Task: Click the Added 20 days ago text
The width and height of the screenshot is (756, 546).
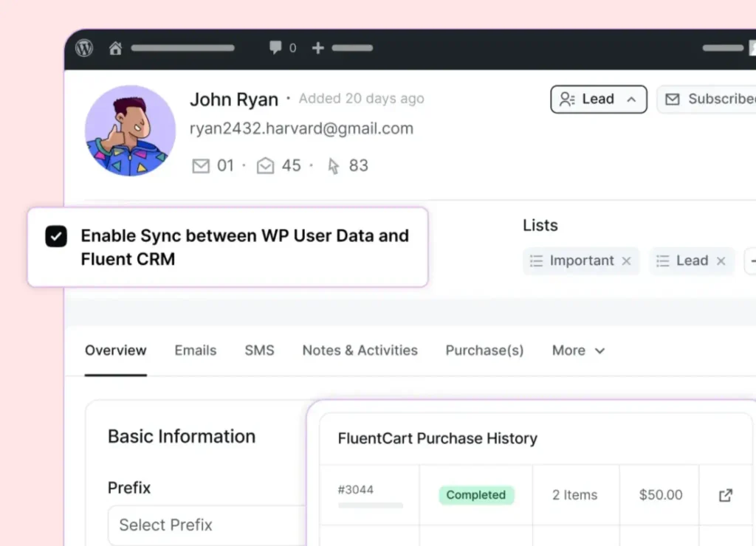Action: point(361,98)
